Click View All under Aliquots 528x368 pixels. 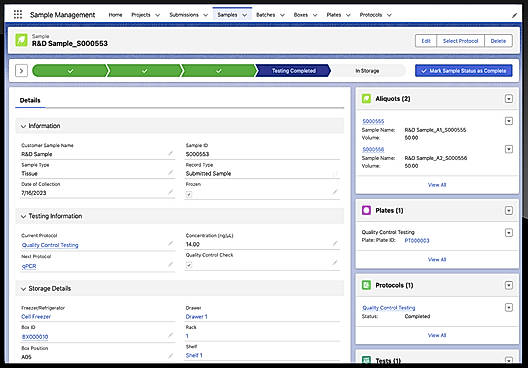[437, 185]
